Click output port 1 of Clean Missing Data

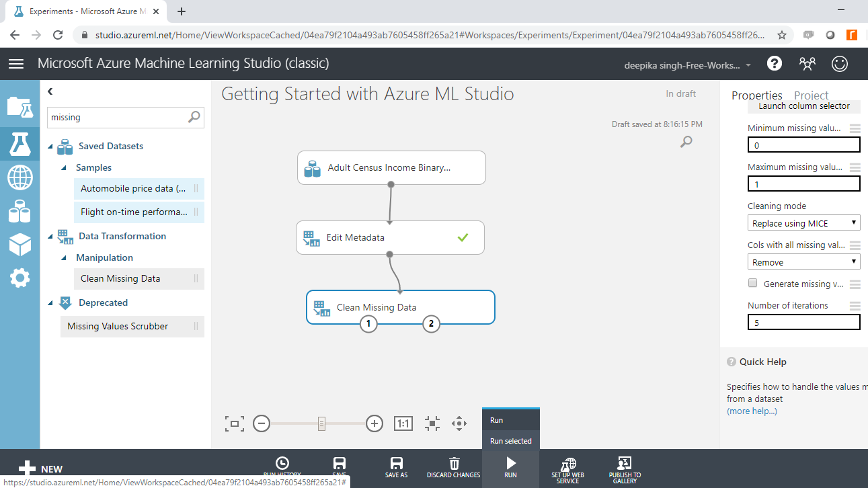368,324
